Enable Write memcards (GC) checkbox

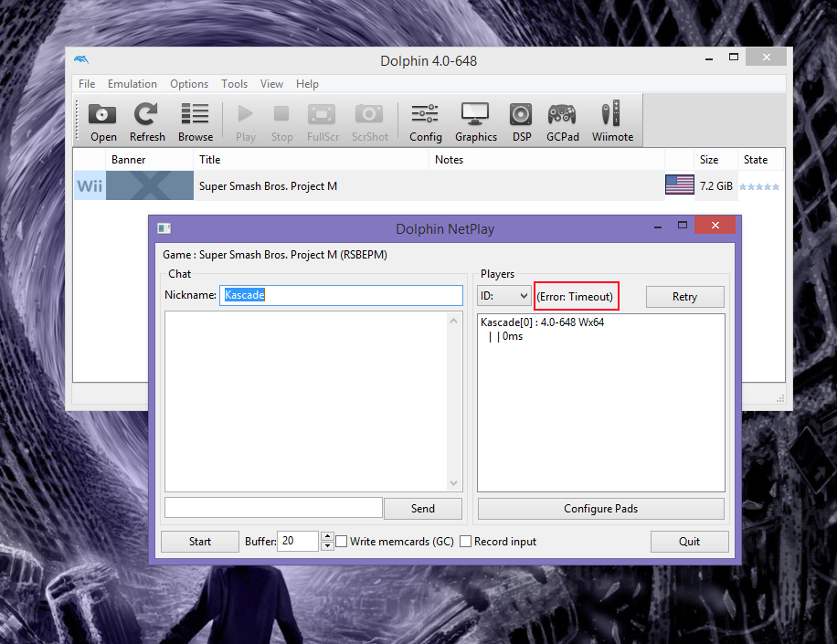click(342, 542)
